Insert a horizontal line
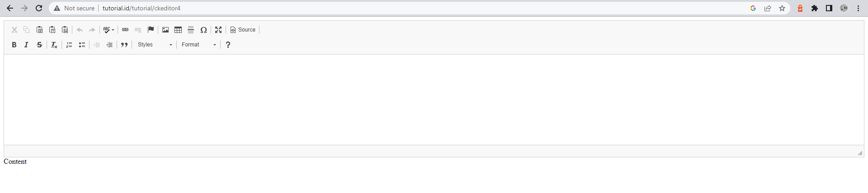This screenshot has width=868, height=193. click(191, 30)
